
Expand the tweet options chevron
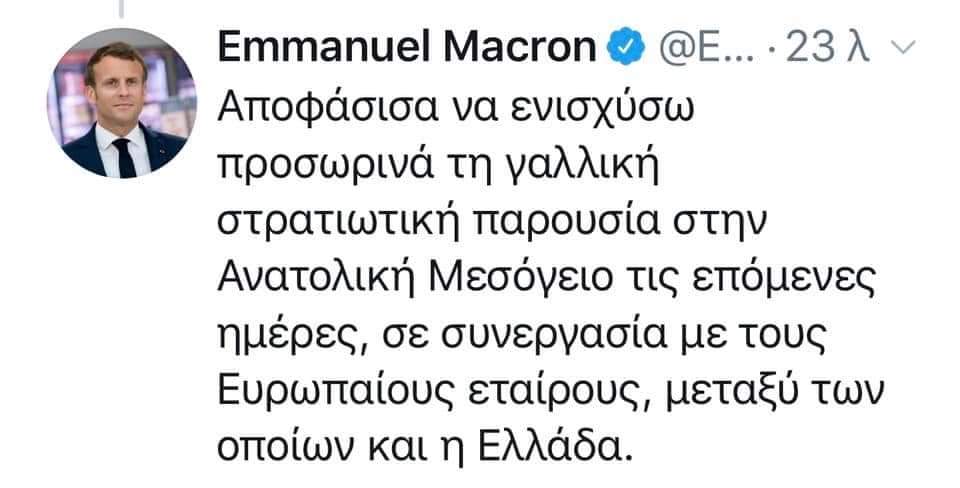point(897,47)
